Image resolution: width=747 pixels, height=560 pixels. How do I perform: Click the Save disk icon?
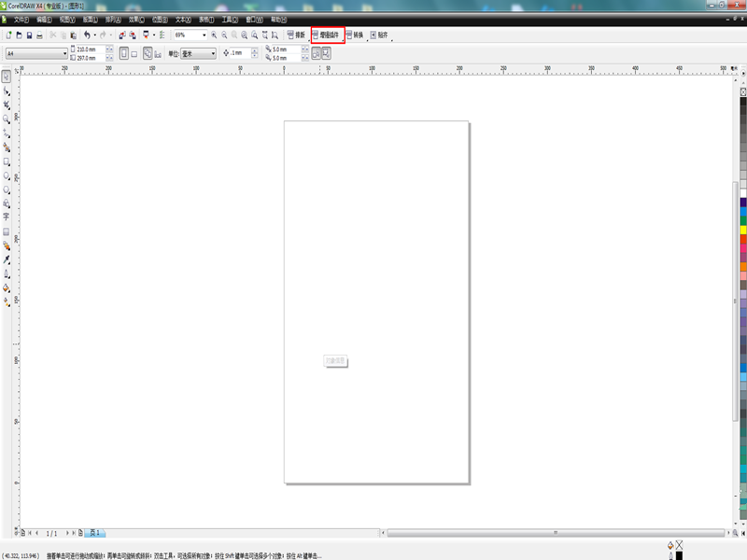30,35
